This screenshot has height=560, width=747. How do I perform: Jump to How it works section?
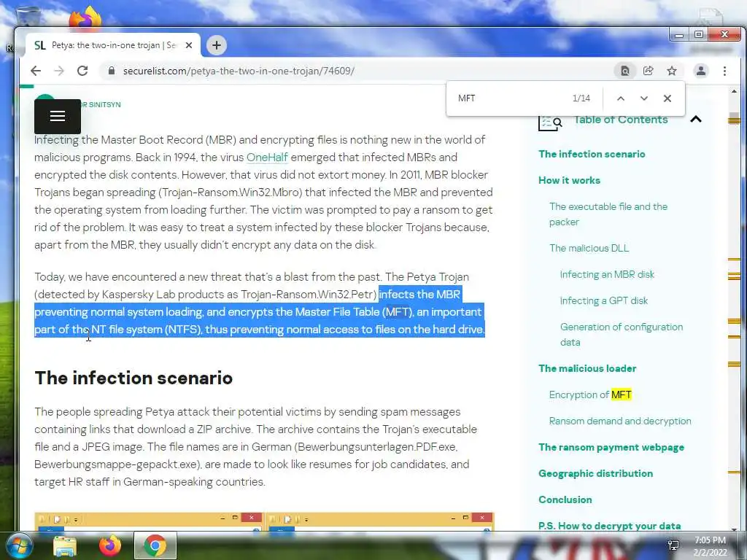[x=569, y=180]
